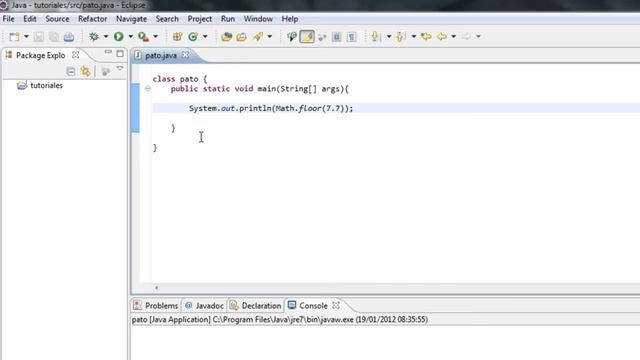
Task: Close the Package Explorer view
Action: pos(76,55)
